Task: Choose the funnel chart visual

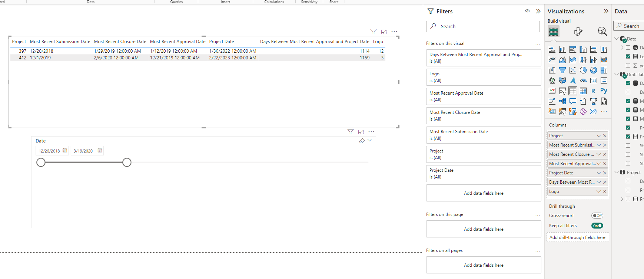Action: [x=562, y=70]
